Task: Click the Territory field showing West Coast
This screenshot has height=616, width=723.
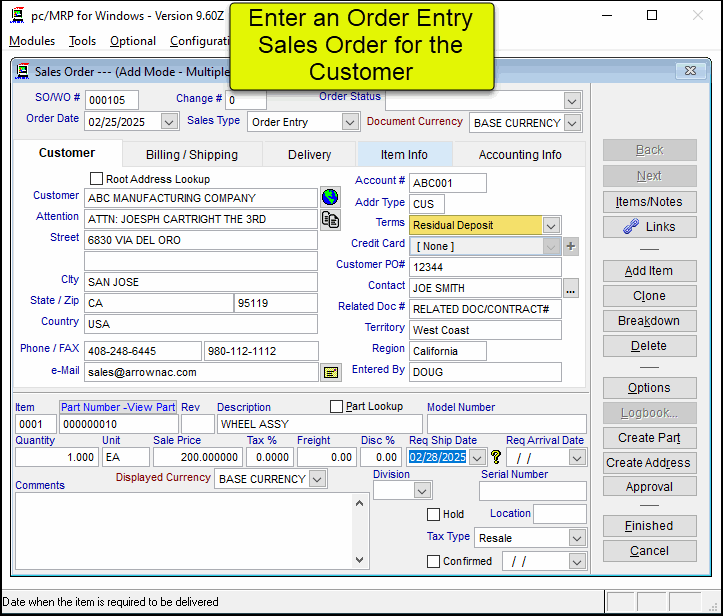Action: click(485, 330)
